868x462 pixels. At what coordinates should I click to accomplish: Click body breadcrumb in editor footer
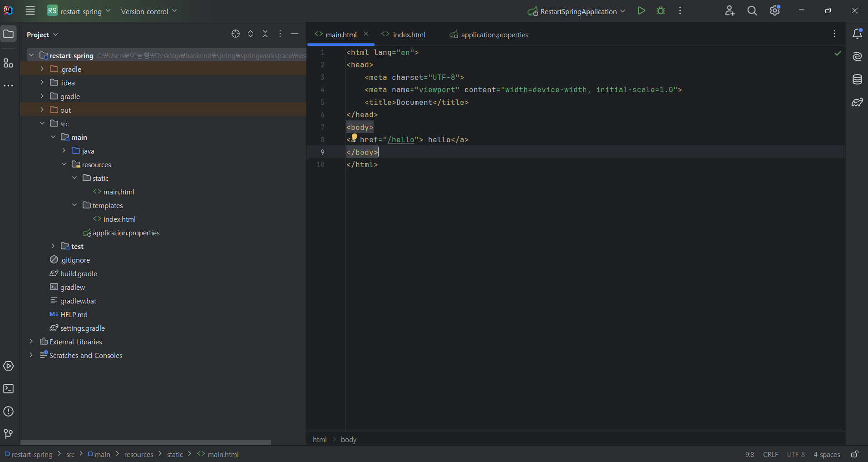pos(349,439)
